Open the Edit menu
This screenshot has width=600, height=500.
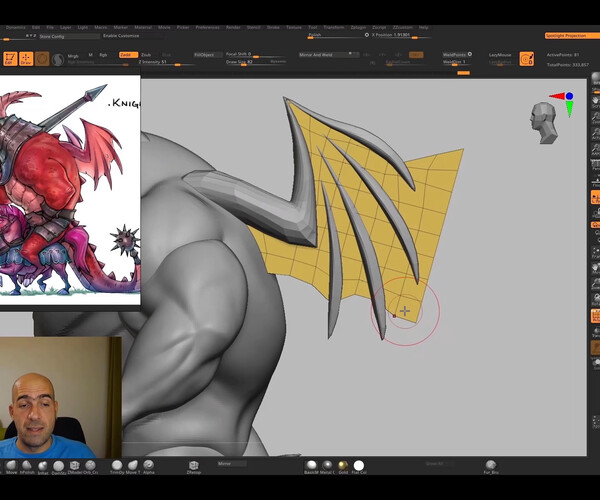coord(36,28)
